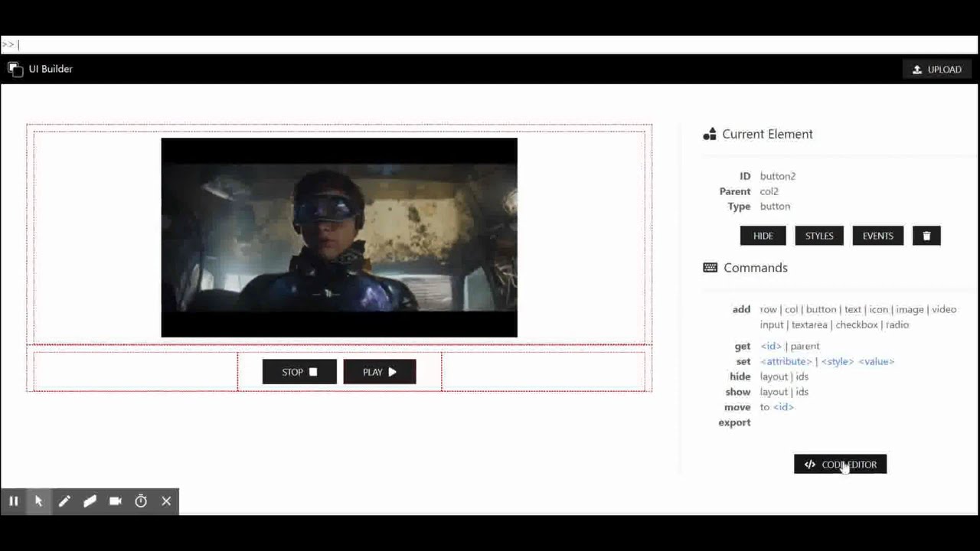Select the eraser tool in the recorder toolbar
The image size is (980, 551).
[x=90, y=501]
